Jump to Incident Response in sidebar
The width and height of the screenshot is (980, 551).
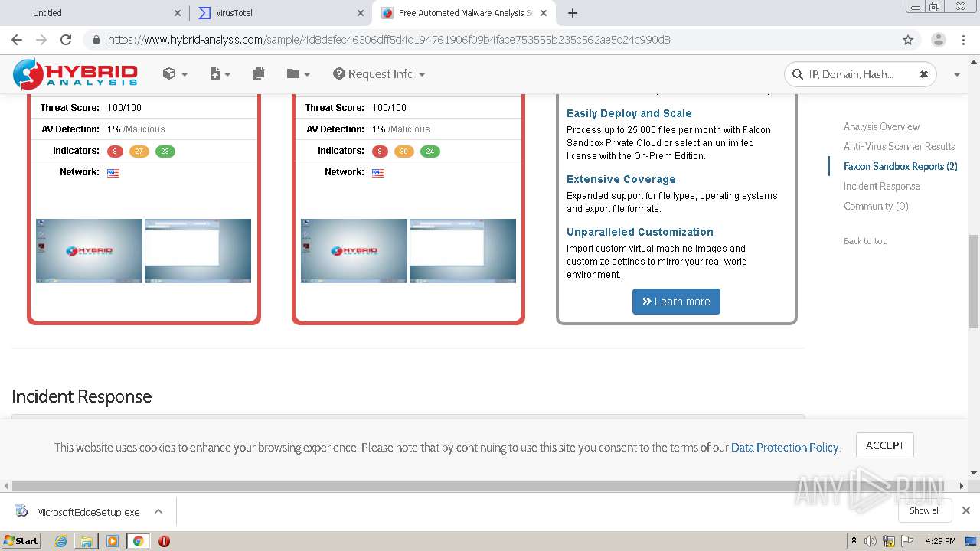point(881,187)
